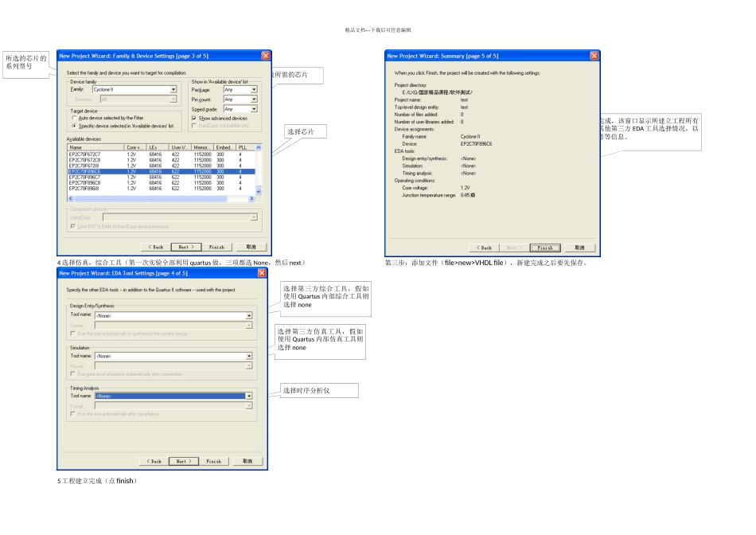Viewport: 756px width, 535px height.
Task: Select highlighted device row EP2C70F896C6
Action: coord(161,172)
